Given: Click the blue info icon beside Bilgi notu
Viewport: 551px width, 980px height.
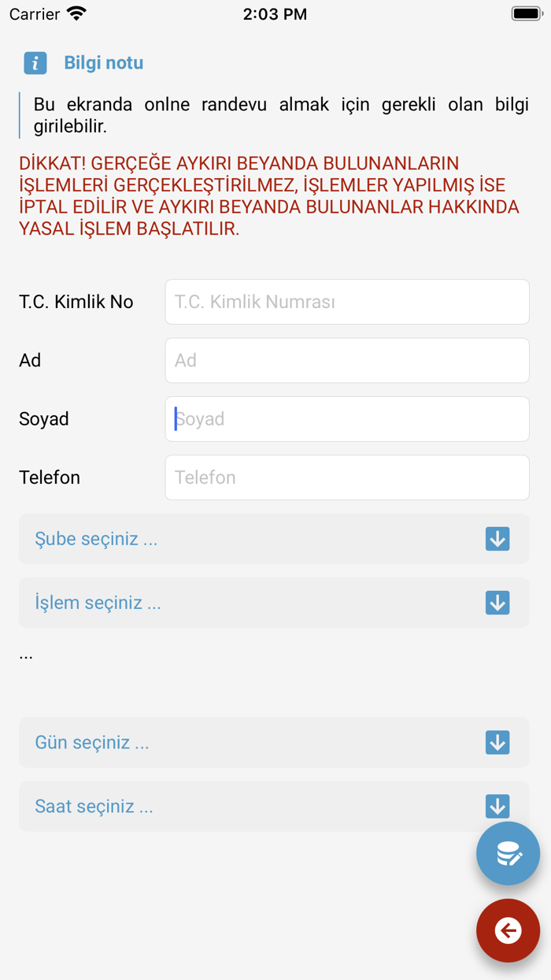Looking at the screenshot, I should [35, 63].
